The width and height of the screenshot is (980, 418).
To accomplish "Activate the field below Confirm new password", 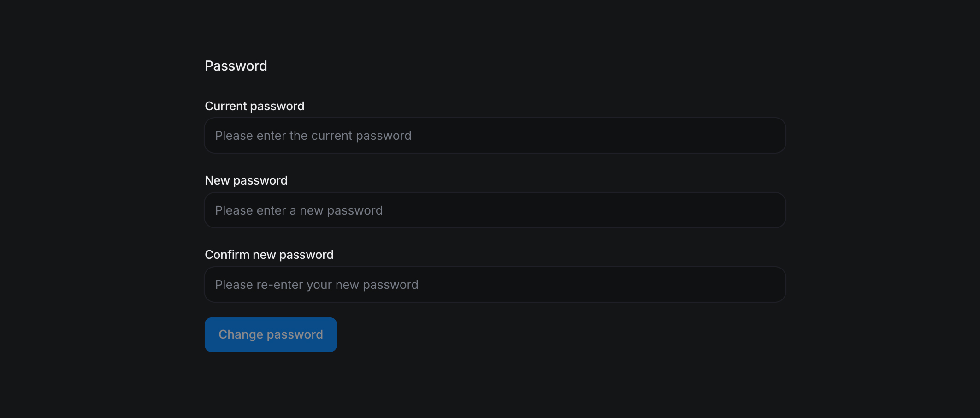I will click(x=495, y=285).
